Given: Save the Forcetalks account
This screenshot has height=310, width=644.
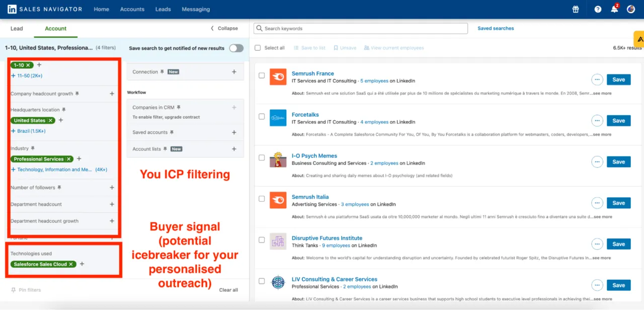Looking at the screenshot, I should click(618, 121).
